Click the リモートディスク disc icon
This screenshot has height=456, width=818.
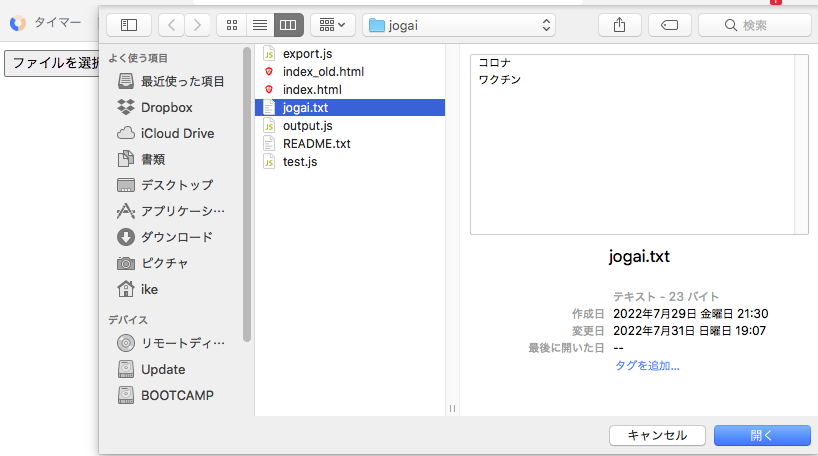[126, 343]
